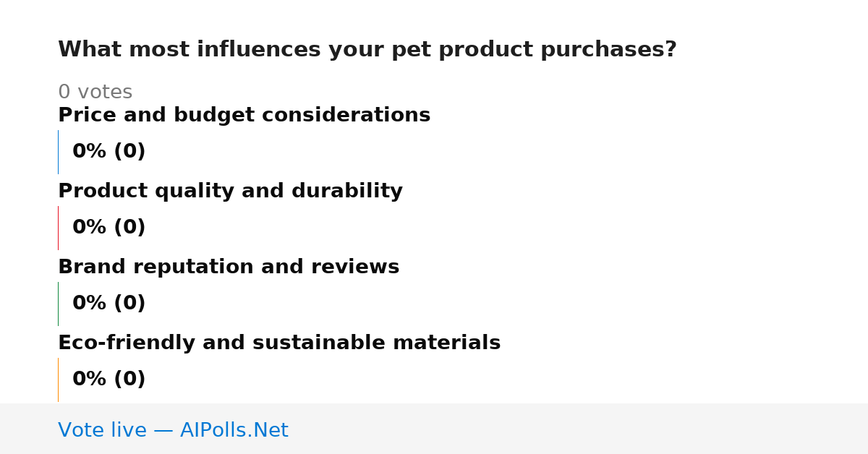
Task: Select 'Brand reputation and reviews' option
Action: coord(229,267)
